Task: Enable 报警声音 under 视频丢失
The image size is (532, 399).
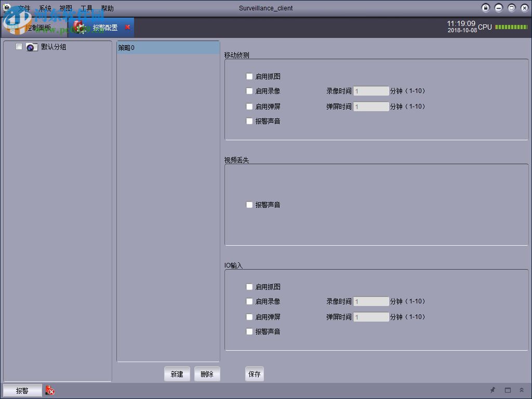Action: pos(249,205)
